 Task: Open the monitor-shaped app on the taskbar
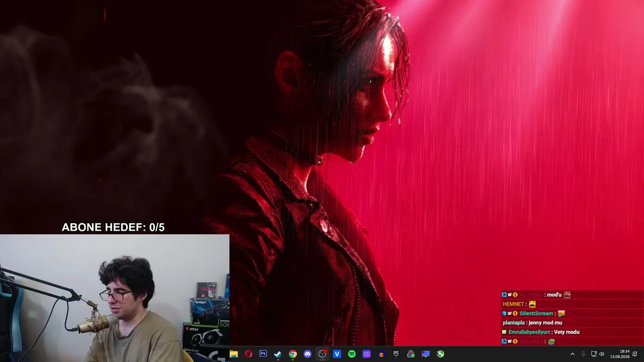[426, 354]
